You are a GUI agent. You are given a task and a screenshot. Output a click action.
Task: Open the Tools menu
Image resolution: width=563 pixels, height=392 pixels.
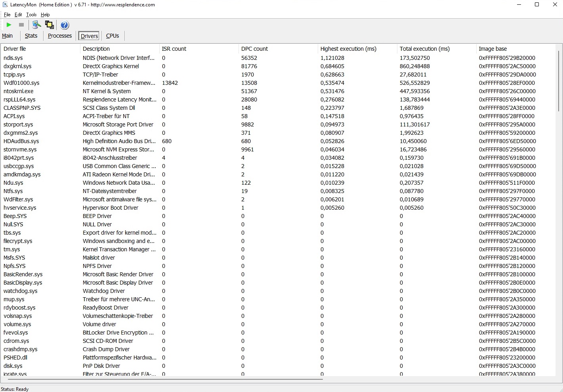click(31, 15)
